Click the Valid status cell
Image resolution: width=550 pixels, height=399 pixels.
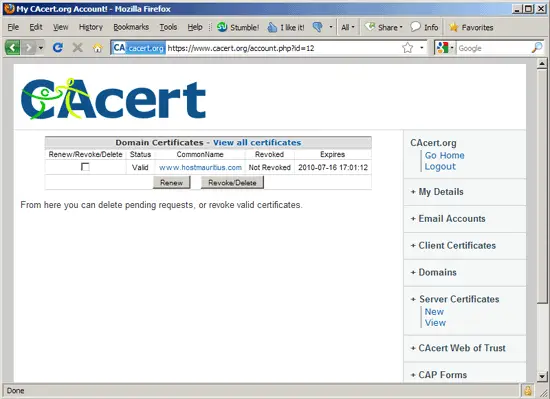click(140, 167)
